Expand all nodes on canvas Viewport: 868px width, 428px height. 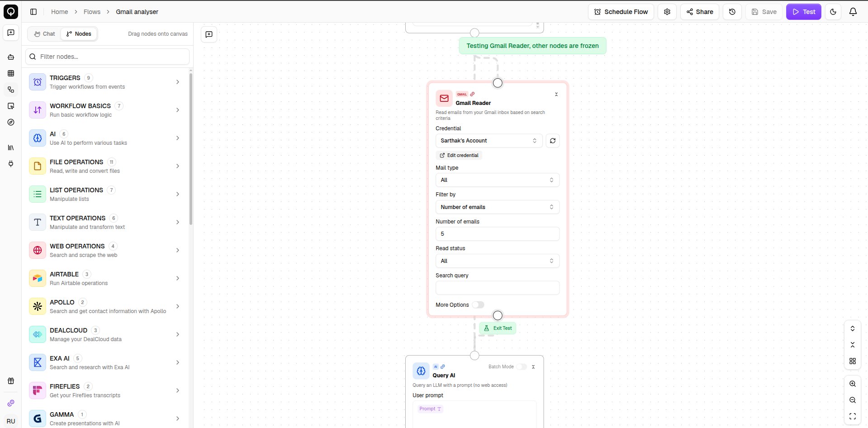tap(853, 328)
